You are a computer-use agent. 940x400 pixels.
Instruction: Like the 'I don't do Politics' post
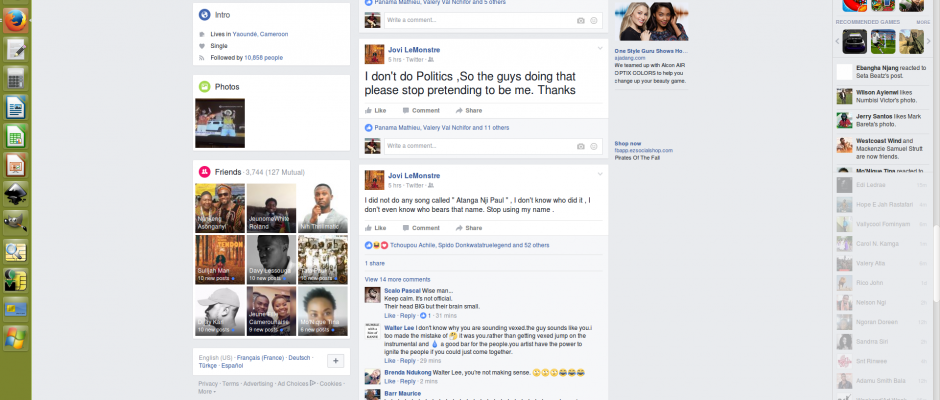coord(376,110)
